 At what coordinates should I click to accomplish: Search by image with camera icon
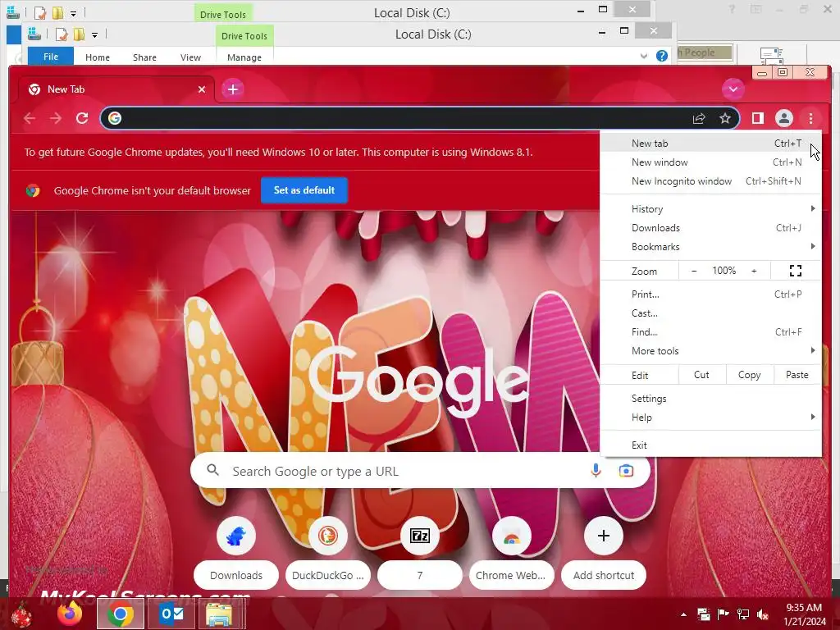pyautogui.click(x=626, y=471)
